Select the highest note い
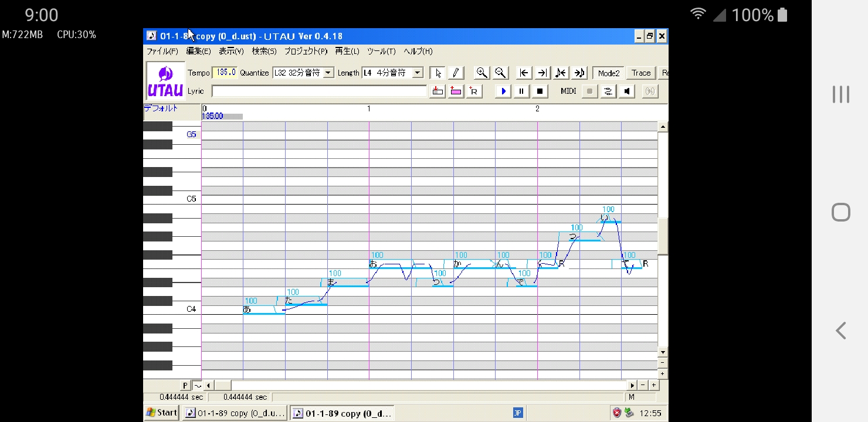Viewport: 868px width, 422px height. (611, 219)
